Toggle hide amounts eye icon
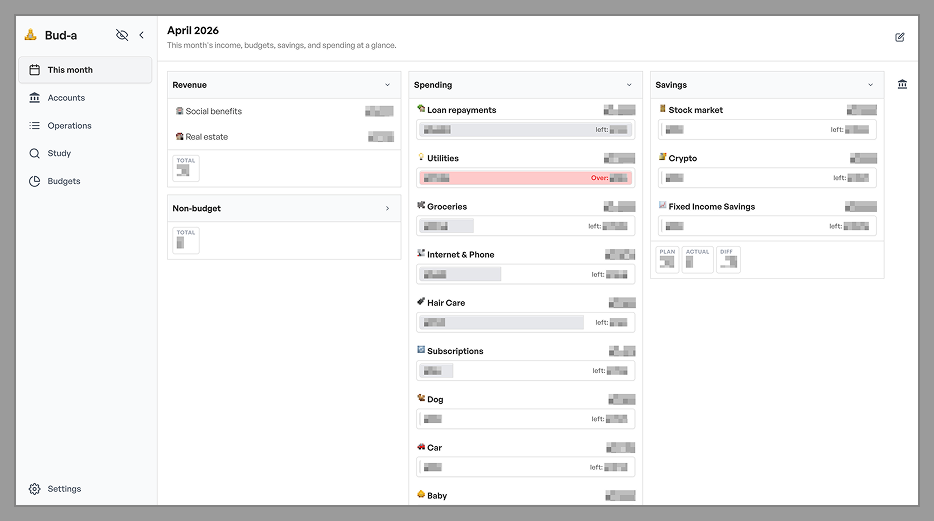This screenshot has width=934, height=521. tap(122, 35)
